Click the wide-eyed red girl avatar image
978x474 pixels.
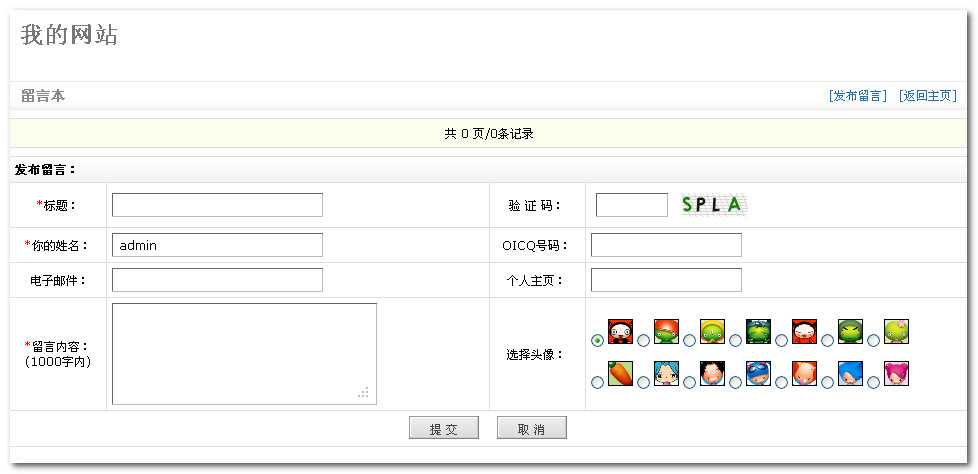pyautogui.click(x=620, y=332)
